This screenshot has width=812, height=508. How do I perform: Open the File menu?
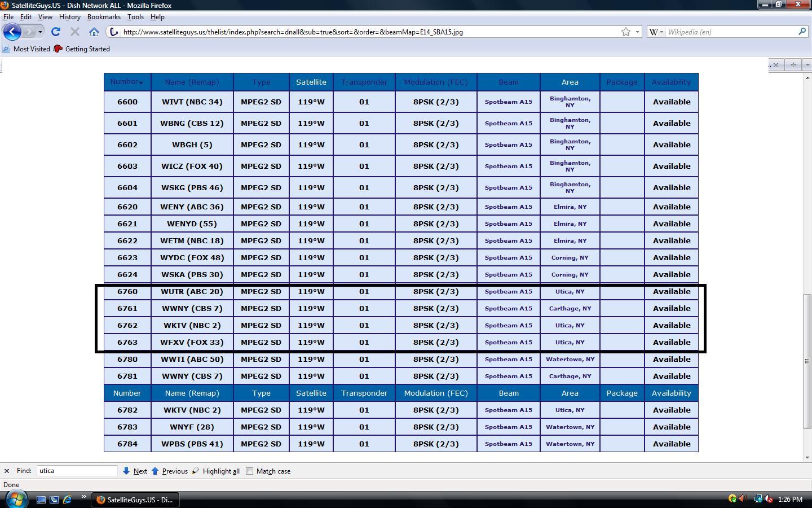click(x=8, y=17)
